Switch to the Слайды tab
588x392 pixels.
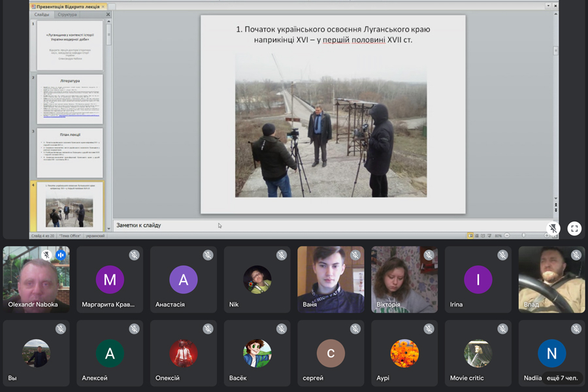pyautogui.click(x=42, y=14)
